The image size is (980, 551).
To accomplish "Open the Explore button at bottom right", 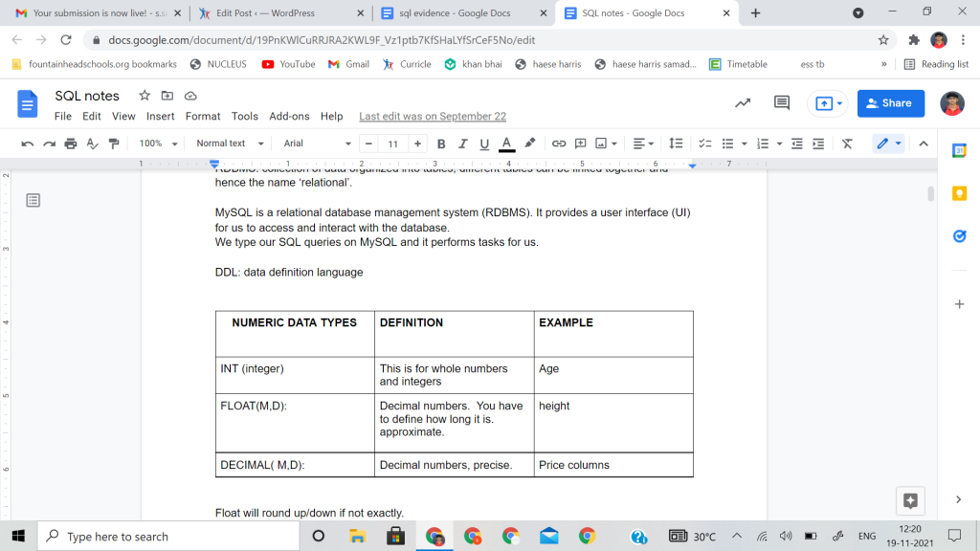I will [911, 500].
